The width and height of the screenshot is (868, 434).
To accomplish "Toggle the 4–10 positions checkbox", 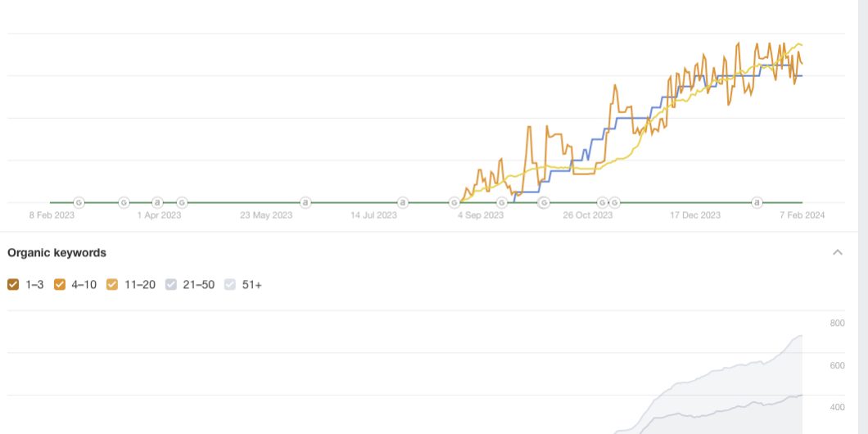I will (x=60, y=285).
